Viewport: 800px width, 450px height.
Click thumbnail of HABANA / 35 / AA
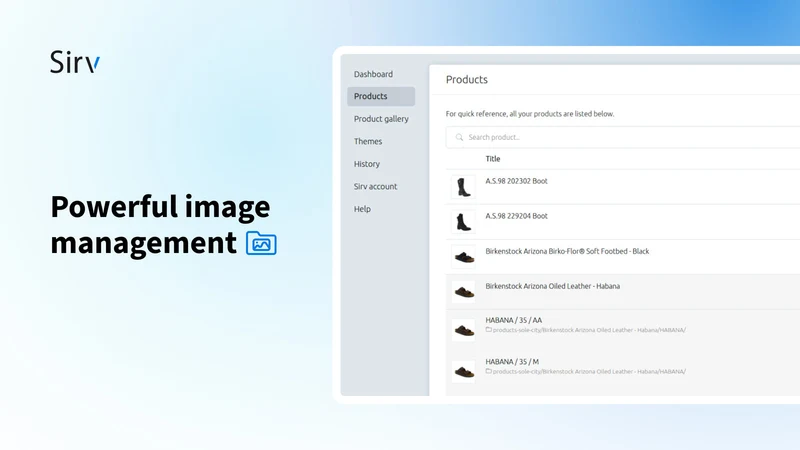(x=463, y=331)
